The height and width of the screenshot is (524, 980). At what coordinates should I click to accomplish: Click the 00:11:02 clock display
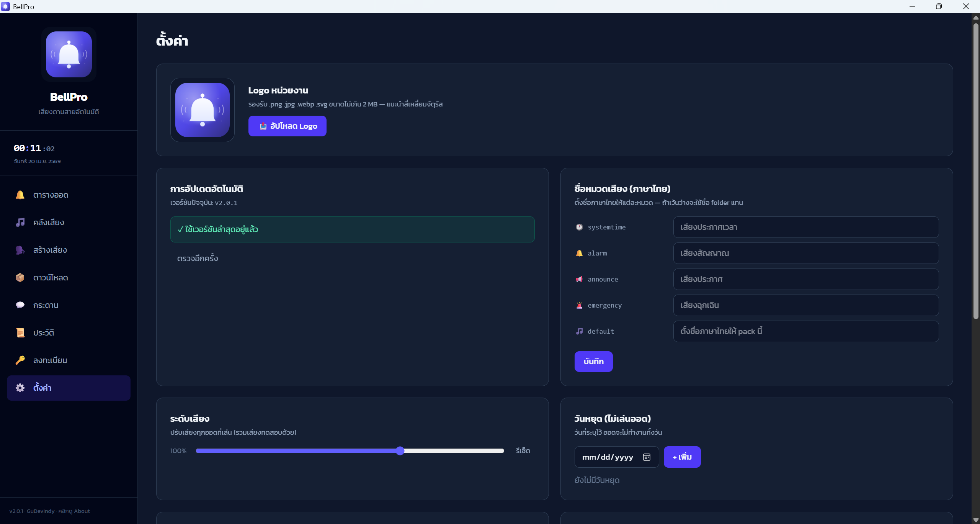(x=34, y=148)
